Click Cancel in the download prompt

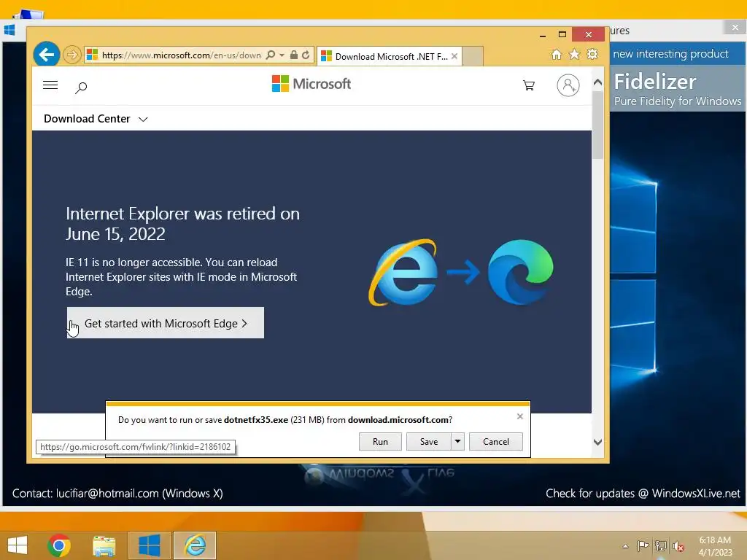[496, 441]
